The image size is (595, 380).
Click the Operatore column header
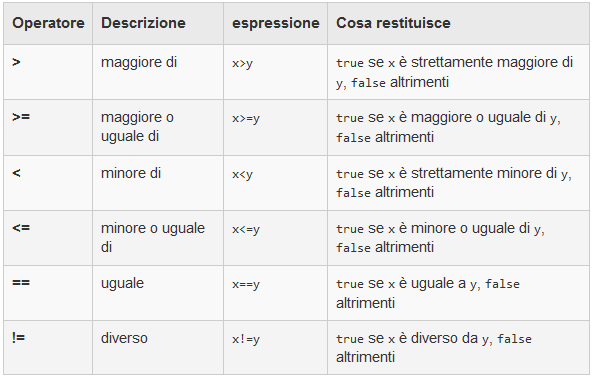pos(48,23)
